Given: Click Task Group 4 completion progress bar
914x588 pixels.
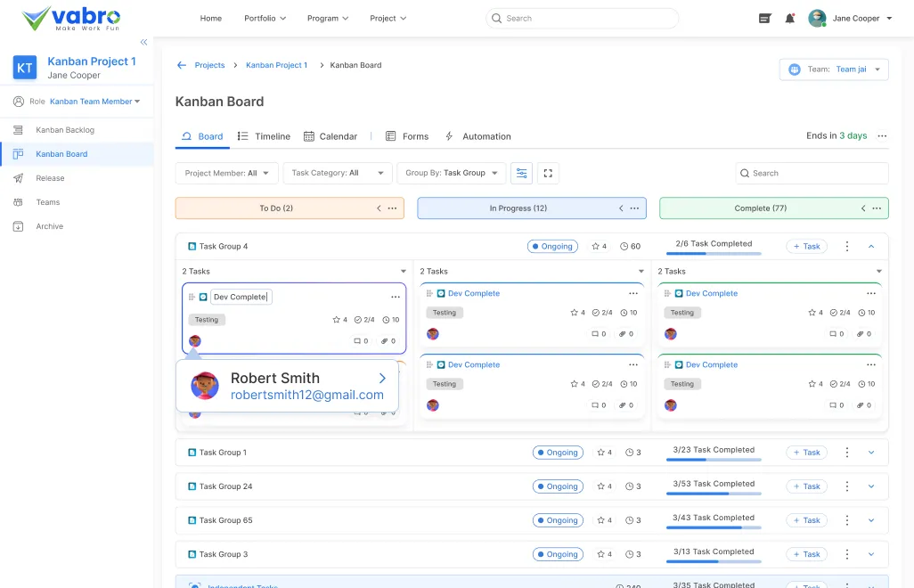Looking at the screenshot, I should click(x=714, y=254).
